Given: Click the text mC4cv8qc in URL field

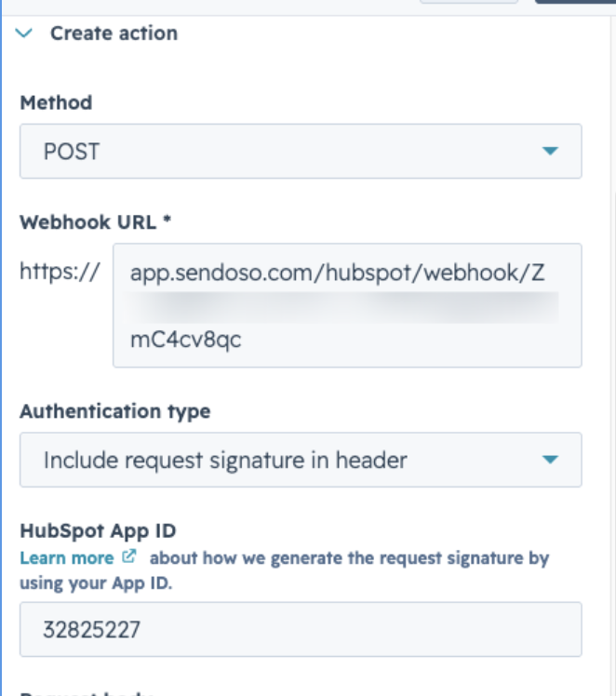Looking at the screenshot, I should coord(185,340).
